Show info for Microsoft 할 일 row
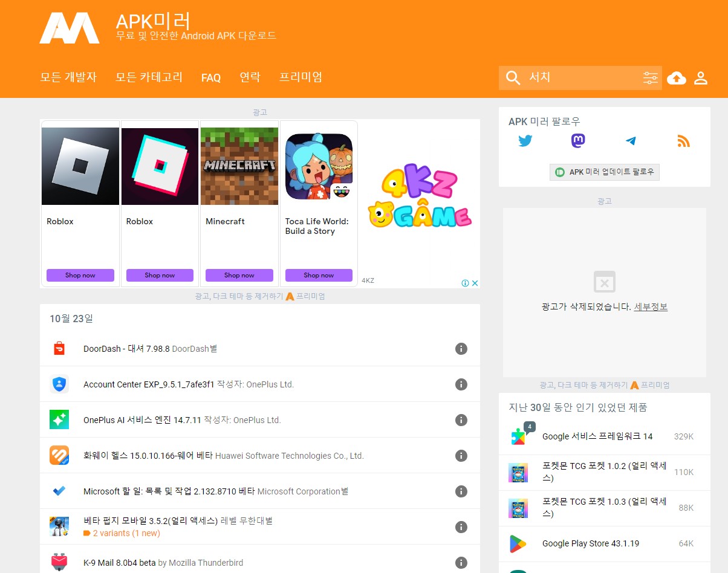The image size is (728, 573). [x=461, y=491]
